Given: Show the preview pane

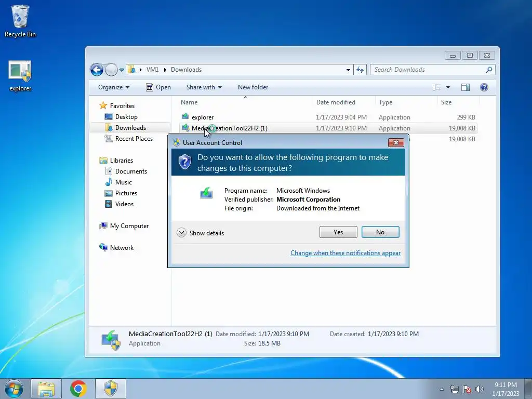Looking at the screenshot, I should (x=465, y=87).
